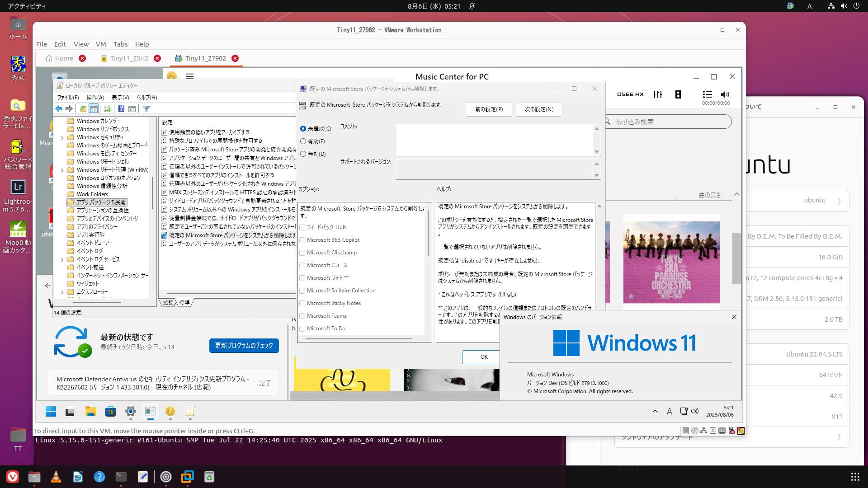Show hidden icons chevron in VM system tray

[655, 411]
